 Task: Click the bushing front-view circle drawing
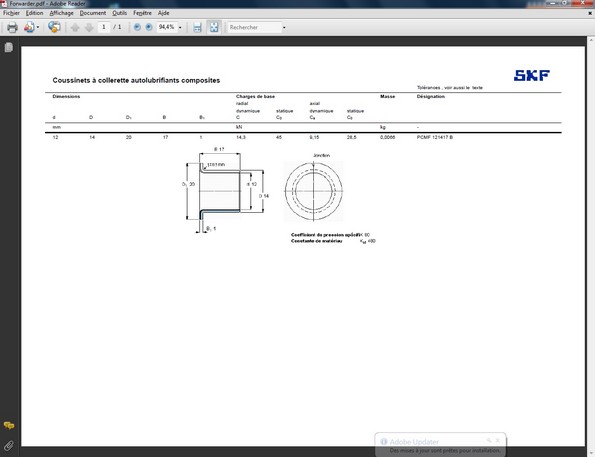pyautogui.click(x=313, y=191)
